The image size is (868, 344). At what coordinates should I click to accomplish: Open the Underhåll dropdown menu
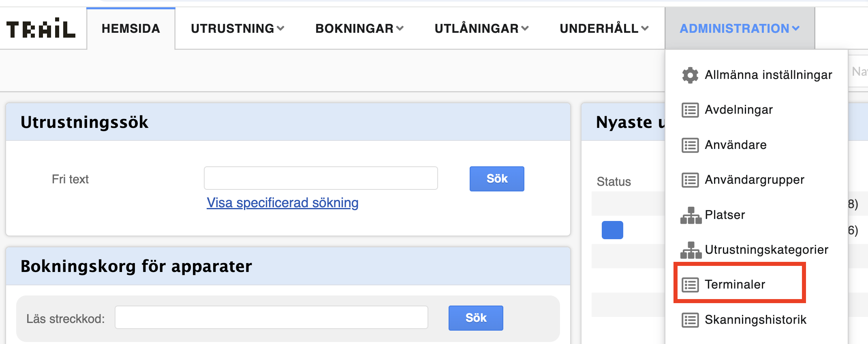(604, 28)
